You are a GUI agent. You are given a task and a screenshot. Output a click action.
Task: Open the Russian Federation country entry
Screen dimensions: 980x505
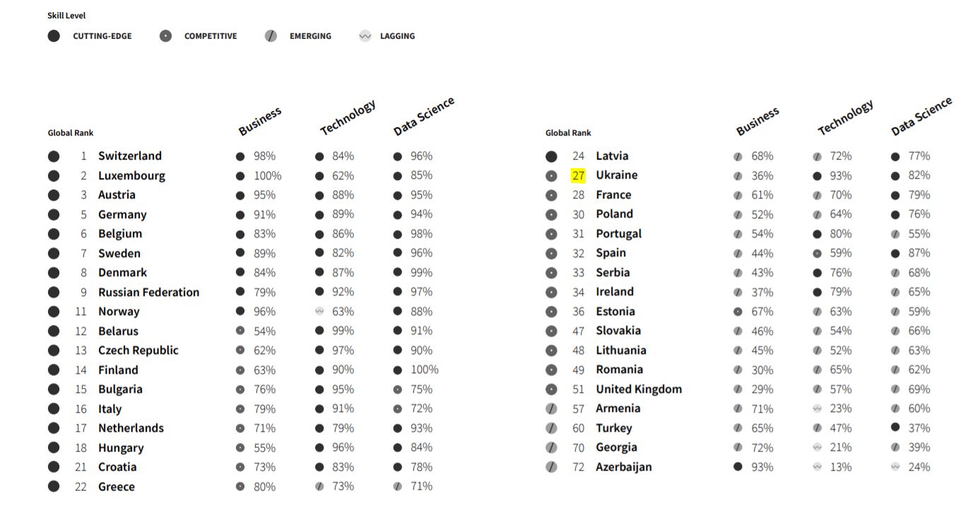pyautogui.click(x=148, y=292)
